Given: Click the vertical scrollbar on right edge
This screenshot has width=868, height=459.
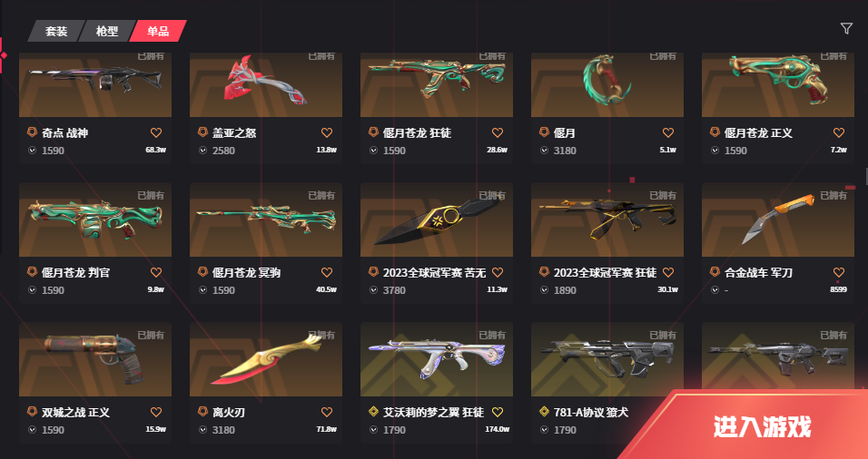Looking at the screenshot, I should (x=865, y=177).
